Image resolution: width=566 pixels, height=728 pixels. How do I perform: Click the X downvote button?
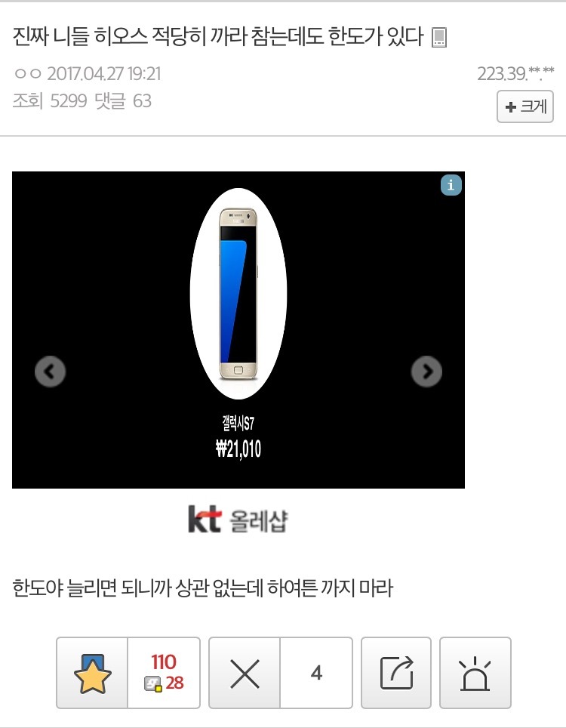pyautogui.click(x=245, y=673)
